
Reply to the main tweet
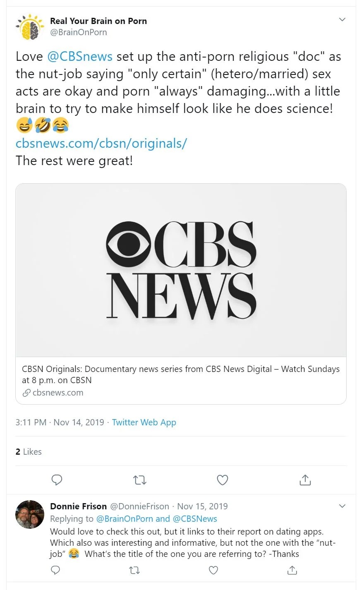(x=57, y=480)
